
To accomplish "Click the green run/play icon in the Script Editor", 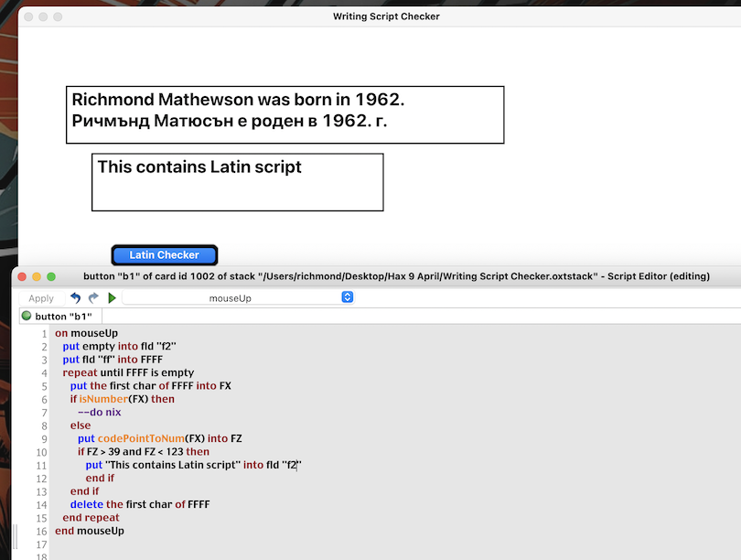I will 112,297.
